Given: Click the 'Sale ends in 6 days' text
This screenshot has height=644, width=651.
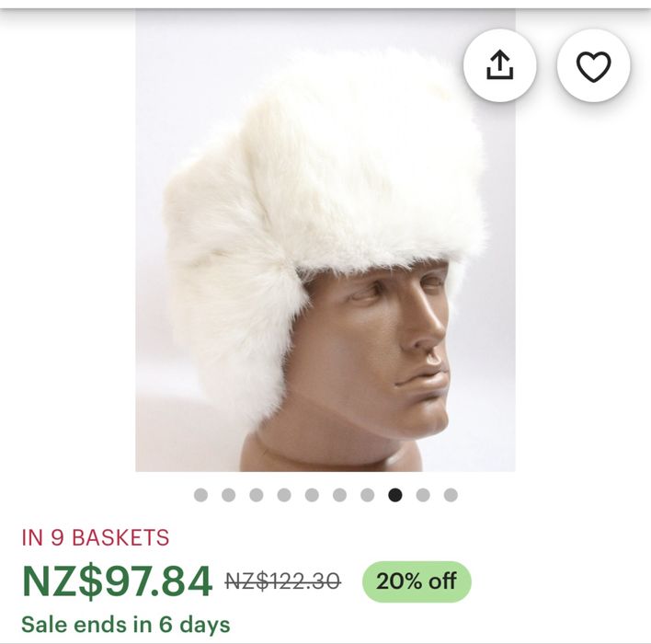Looking at the screenshot, I should click(126, 625).
